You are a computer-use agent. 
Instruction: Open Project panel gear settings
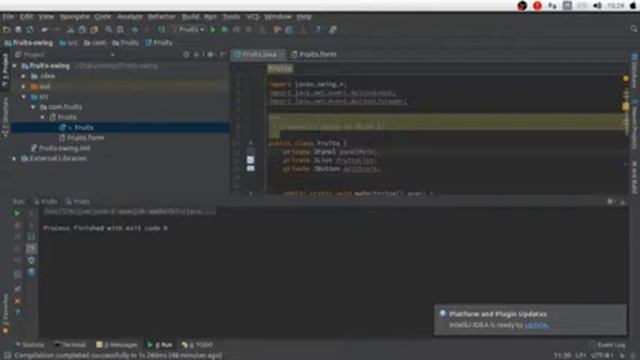(211, 54)
